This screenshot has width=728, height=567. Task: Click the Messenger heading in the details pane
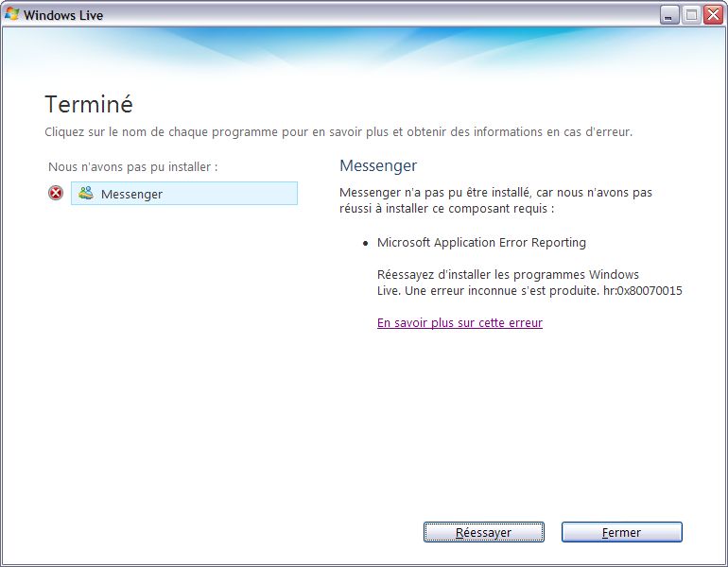tap(378, 165)
